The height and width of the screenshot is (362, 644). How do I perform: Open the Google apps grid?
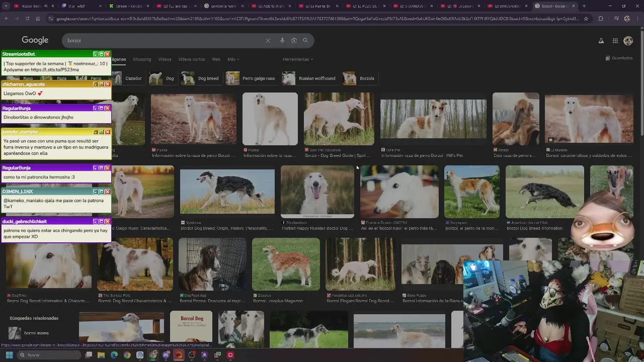(x=615, y=41)
